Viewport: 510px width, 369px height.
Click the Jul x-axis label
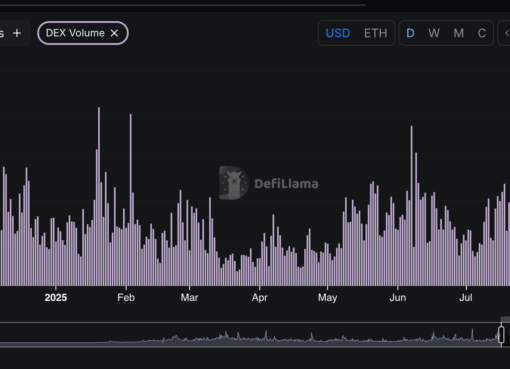click(466, 297)
